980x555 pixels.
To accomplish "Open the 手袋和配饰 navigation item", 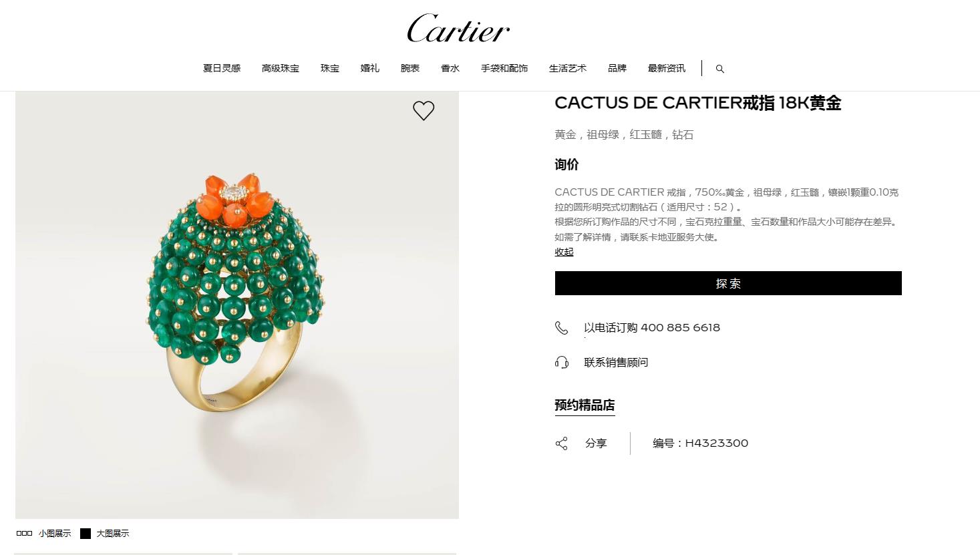I will pyautogui.click(x=504, y=68).
